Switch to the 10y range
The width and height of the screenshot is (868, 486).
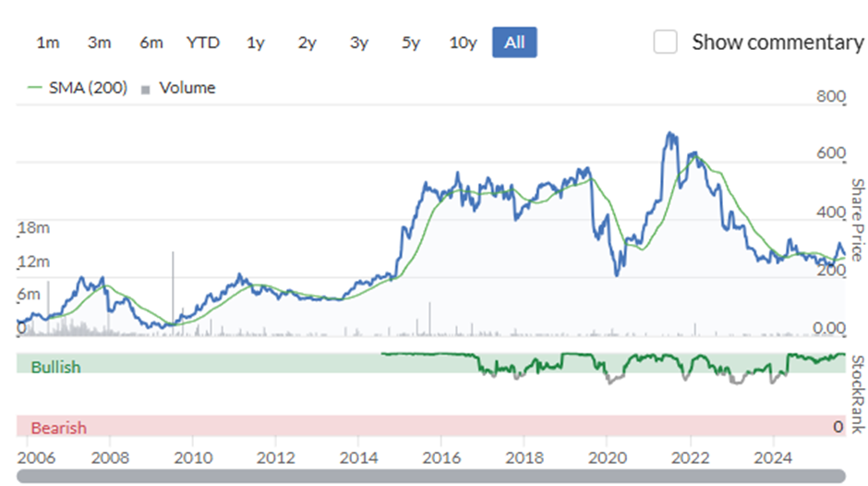(463, 43)
